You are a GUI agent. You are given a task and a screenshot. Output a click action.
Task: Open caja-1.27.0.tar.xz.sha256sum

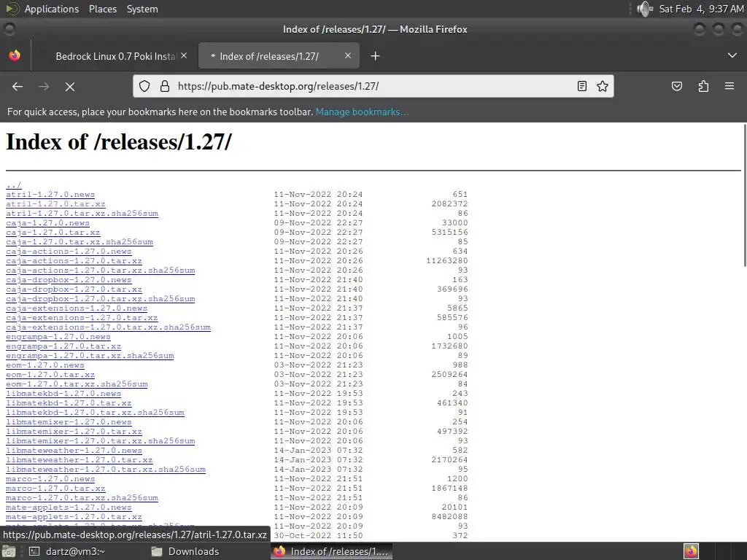(79, 242)
